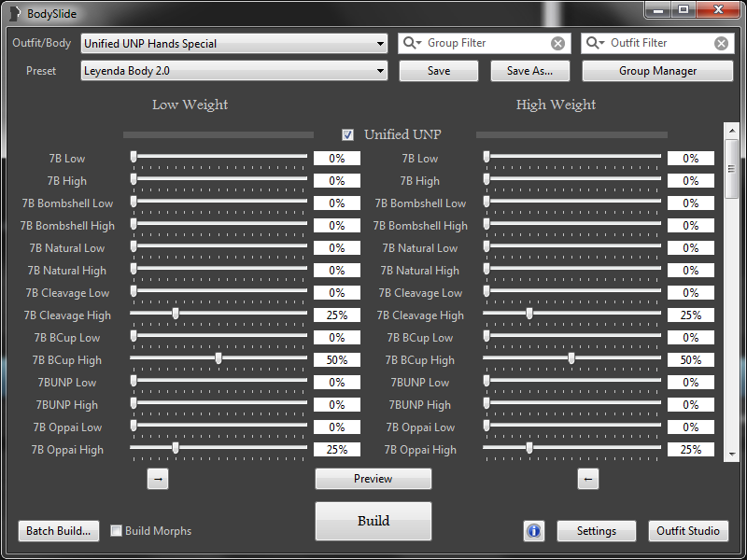Maximize the BodySlide window
Viewport: 747px width, 560px height.
click(x=684, y=10)
